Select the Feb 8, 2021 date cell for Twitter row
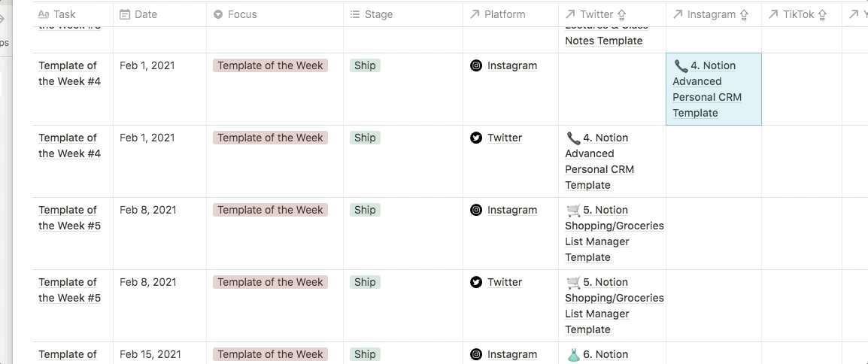Screen dimensions: 868x364 [x=160, y=306]
